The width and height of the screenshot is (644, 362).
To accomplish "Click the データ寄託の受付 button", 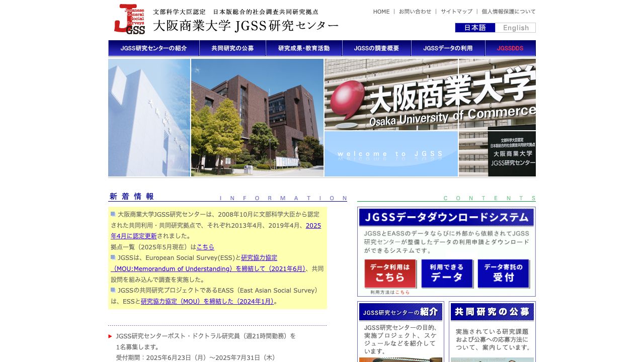I will point(503,274).
